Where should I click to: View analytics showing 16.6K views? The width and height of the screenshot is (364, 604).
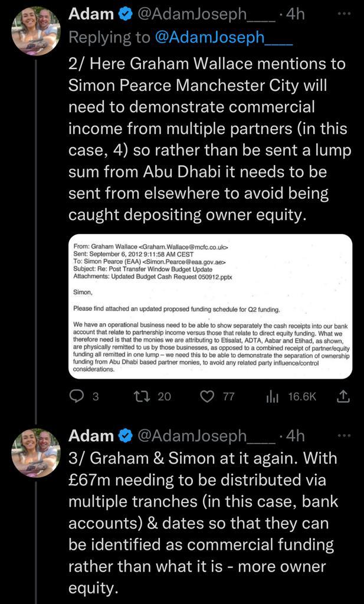pyautogui.click(x=273, y=396)
